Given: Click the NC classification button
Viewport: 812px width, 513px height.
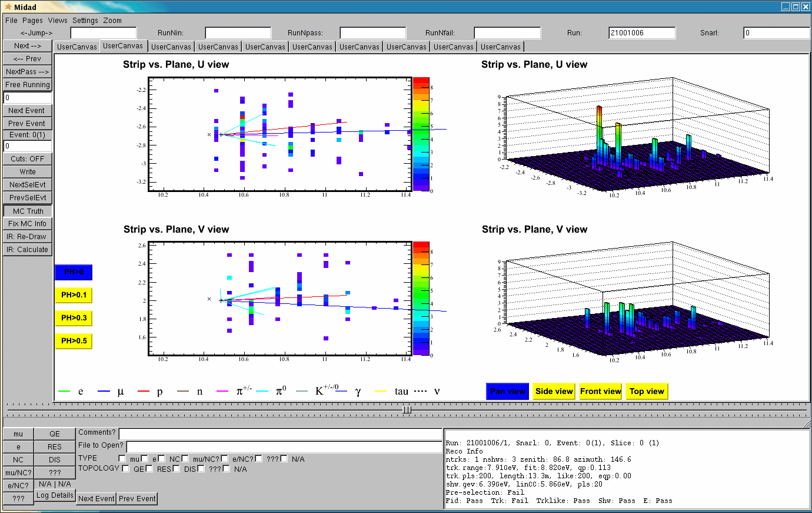Looking at the screenshot, I should click(18, 460).
